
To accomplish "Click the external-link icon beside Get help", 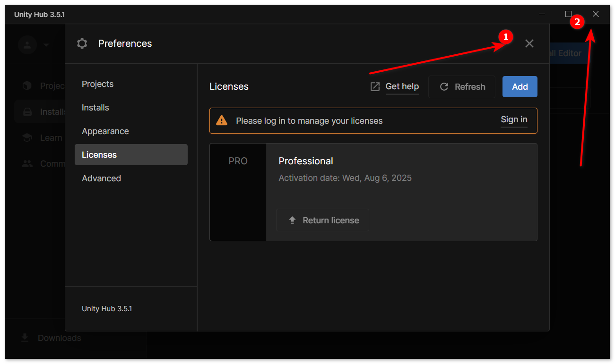I will (375, 87).
